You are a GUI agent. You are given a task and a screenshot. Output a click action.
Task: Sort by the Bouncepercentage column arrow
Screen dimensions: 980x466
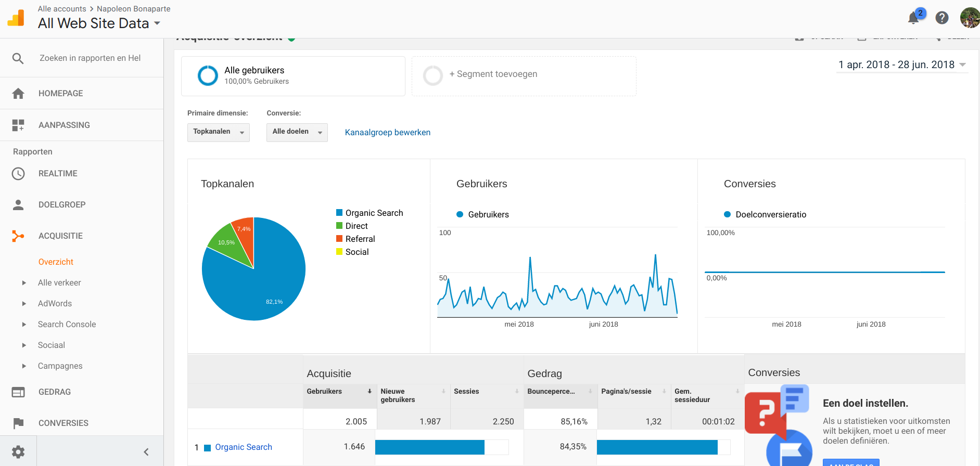(590, 391)
